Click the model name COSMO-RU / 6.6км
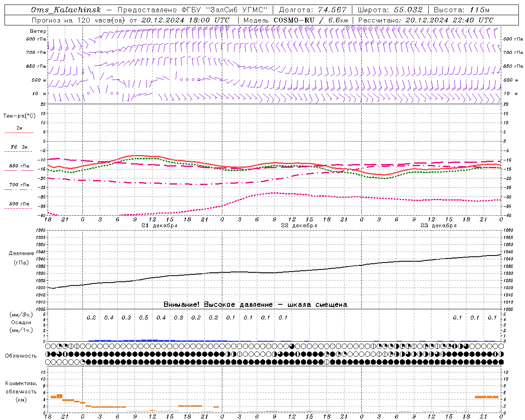Image resolution: width=525 pixels, height=420 pixels. click(x=311, y=20)
